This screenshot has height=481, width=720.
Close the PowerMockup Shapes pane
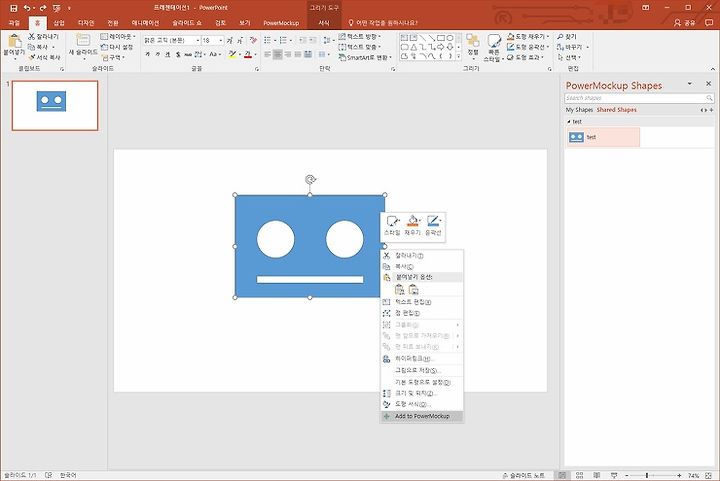point(709,84)
